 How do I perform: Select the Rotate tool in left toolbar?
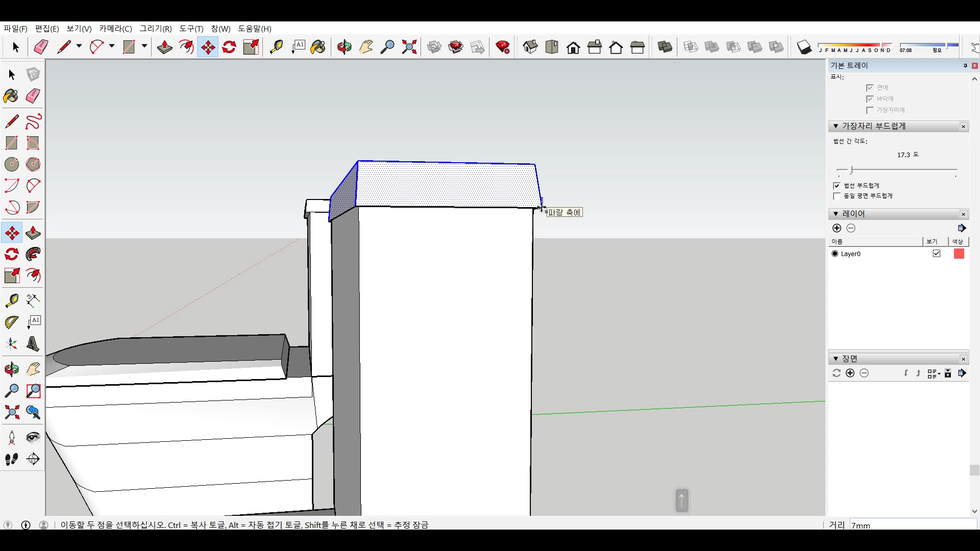click(x=12, y=255)
